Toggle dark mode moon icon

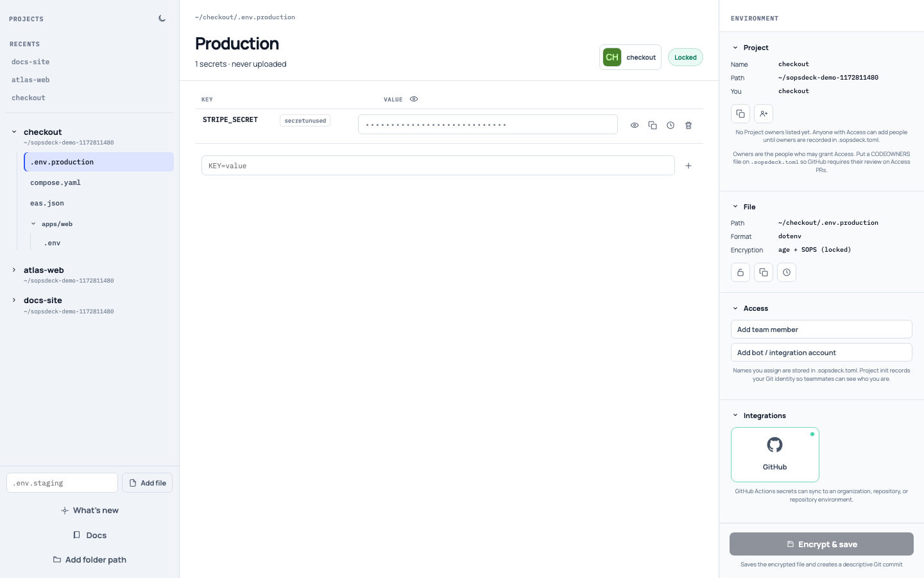tap(162, 19)
